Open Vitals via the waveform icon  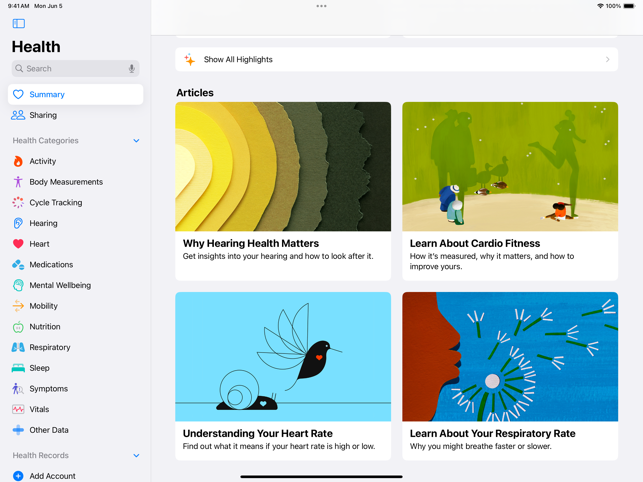(18, 409)
